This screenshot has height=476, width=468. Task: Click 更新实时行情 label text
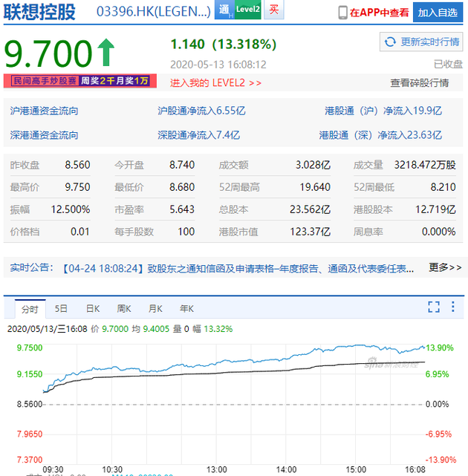(429, 42)
